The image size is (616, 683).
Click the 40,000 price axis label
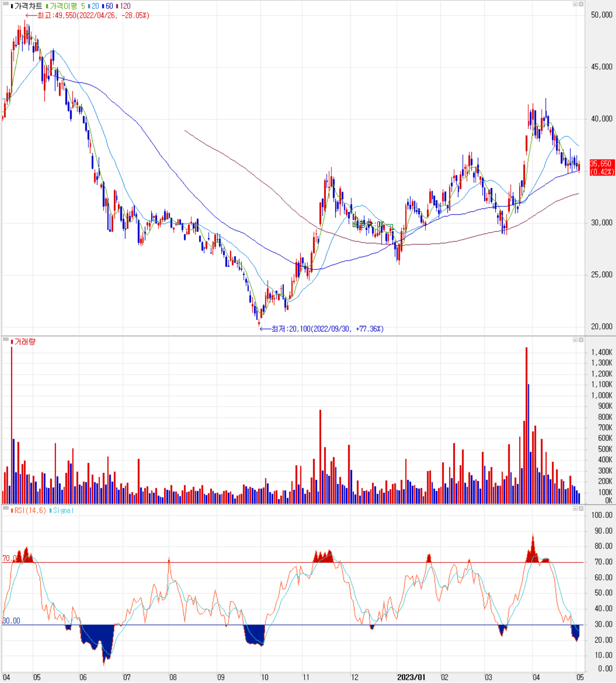click(602, 119)
